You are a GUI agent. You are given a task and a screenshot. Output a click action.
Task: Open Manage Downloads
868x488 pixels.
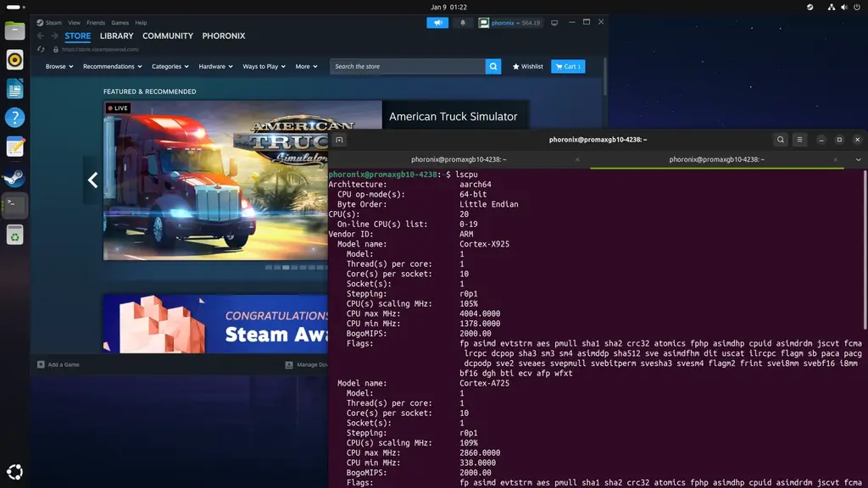click(306, 364)
